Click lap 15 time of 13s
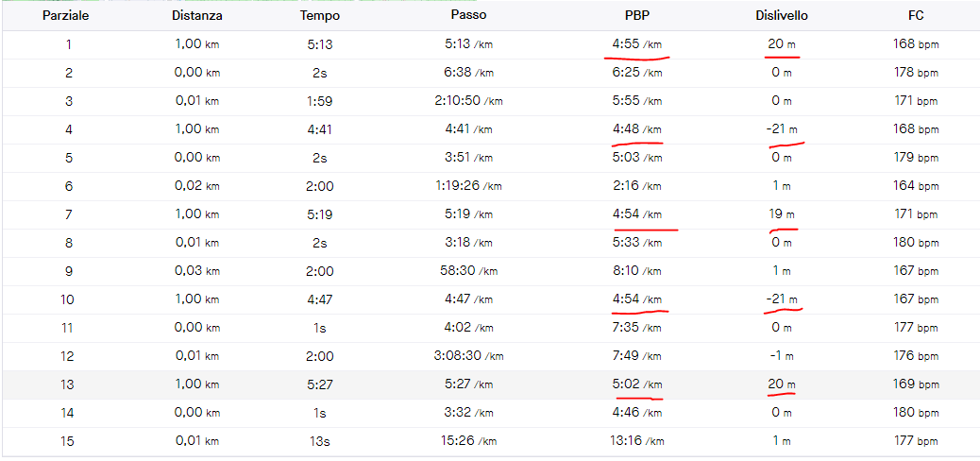Screen dimensions: 980x461 click(x=320, y=441)
